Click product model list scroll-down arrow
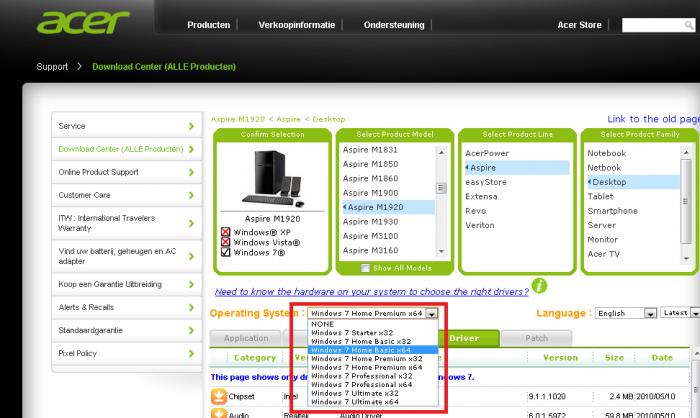 point(441,251)
